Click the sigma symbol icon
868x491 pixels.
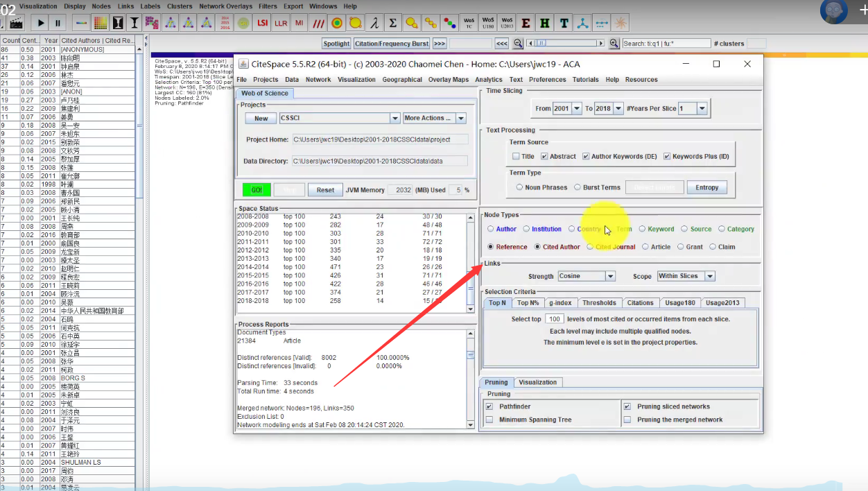(393, 23)
